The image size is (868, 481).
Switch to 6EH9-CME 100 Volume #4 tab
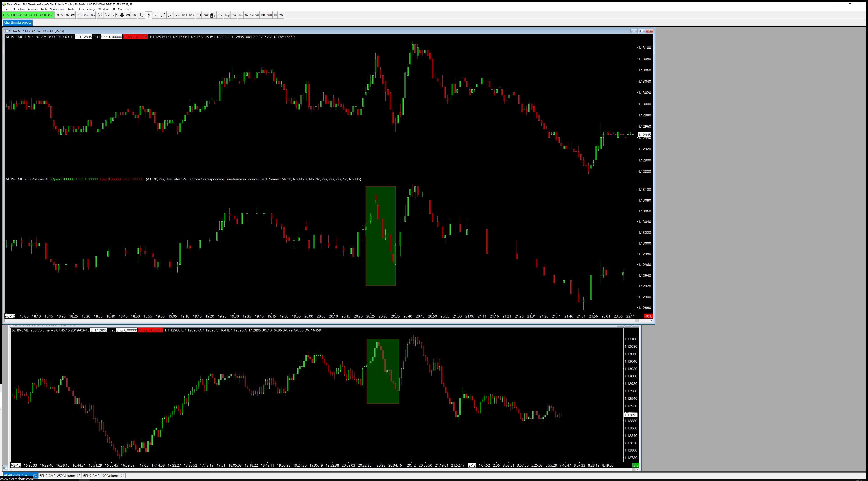[x=104, y=476]
